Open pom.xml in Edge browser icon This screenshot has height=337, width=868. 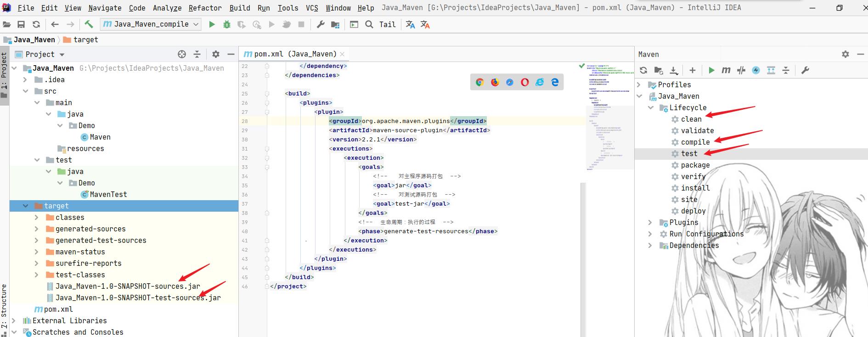(x=555, y=82)
